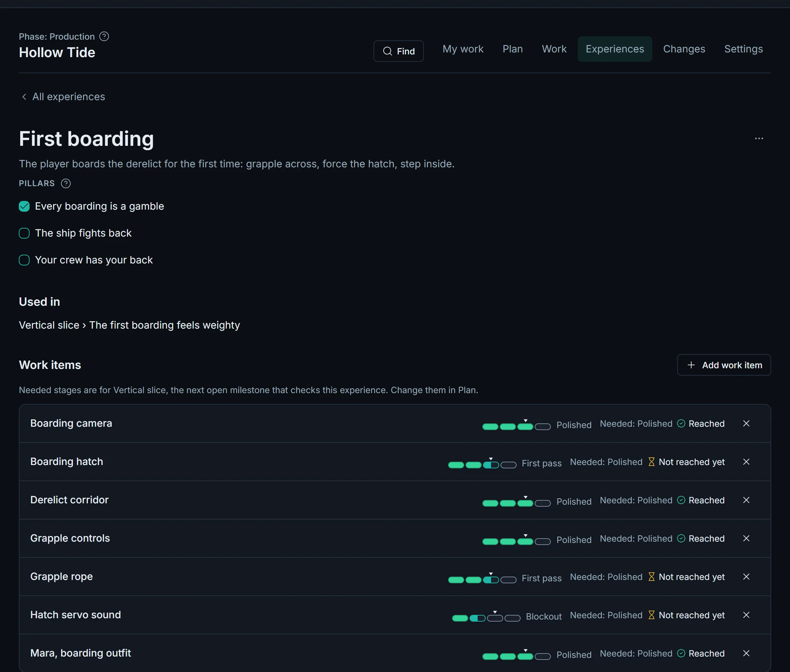This screenshot has width=790, height=672.
Task: Click the Reached check icon for Grapple controls
Action: 681,538
